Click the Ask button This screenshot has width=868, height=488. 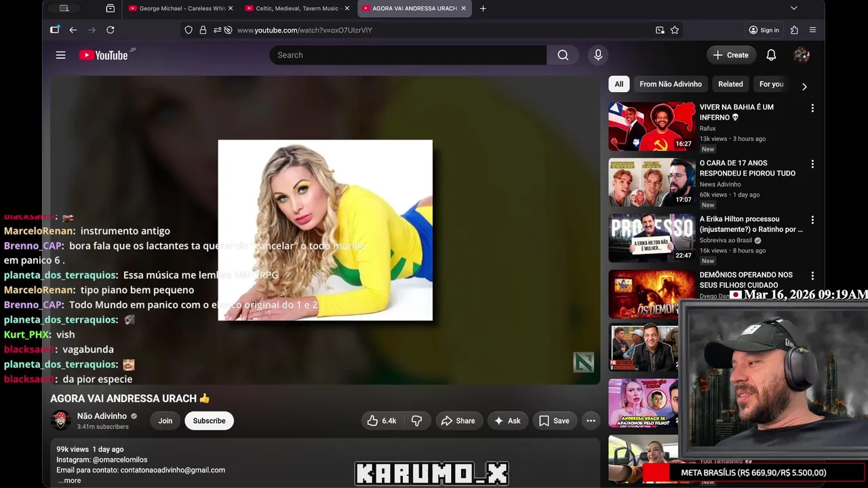click(507, 421)
